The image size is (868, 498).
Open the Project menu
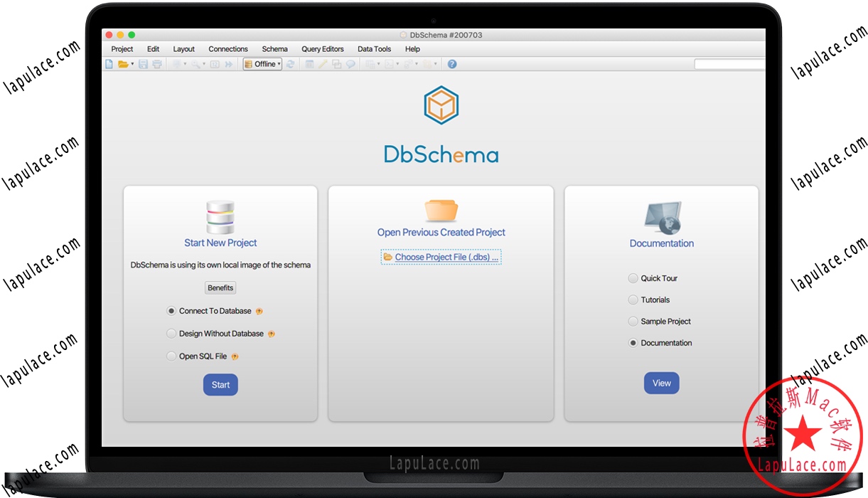pyautogui.click(x=122, y=49)
